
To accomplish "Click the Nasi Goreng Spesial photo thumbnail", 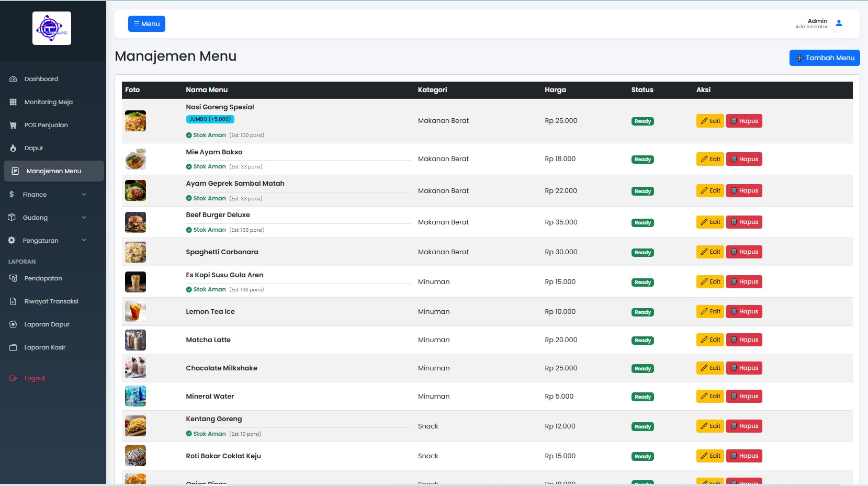I will (x=136, y=121).
